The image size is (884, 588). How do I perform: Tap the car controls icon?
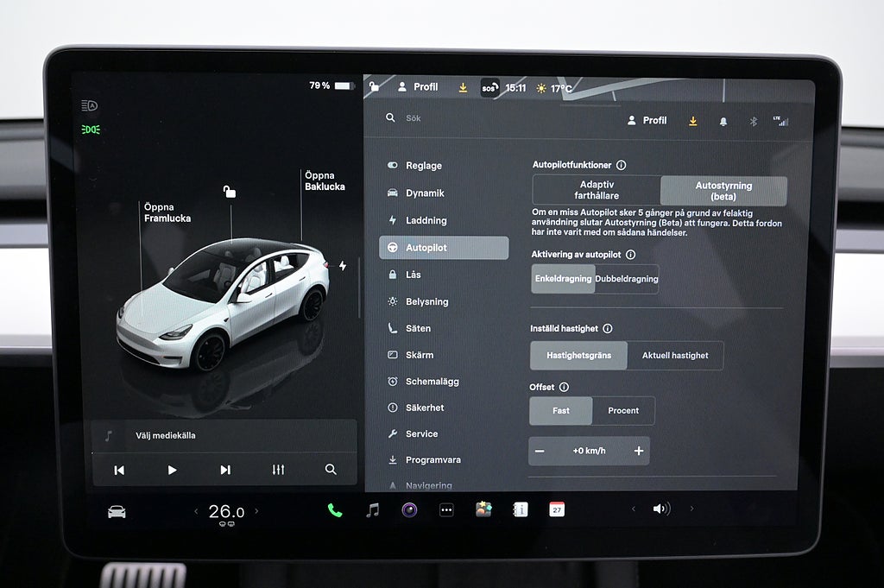click(117, 512)
